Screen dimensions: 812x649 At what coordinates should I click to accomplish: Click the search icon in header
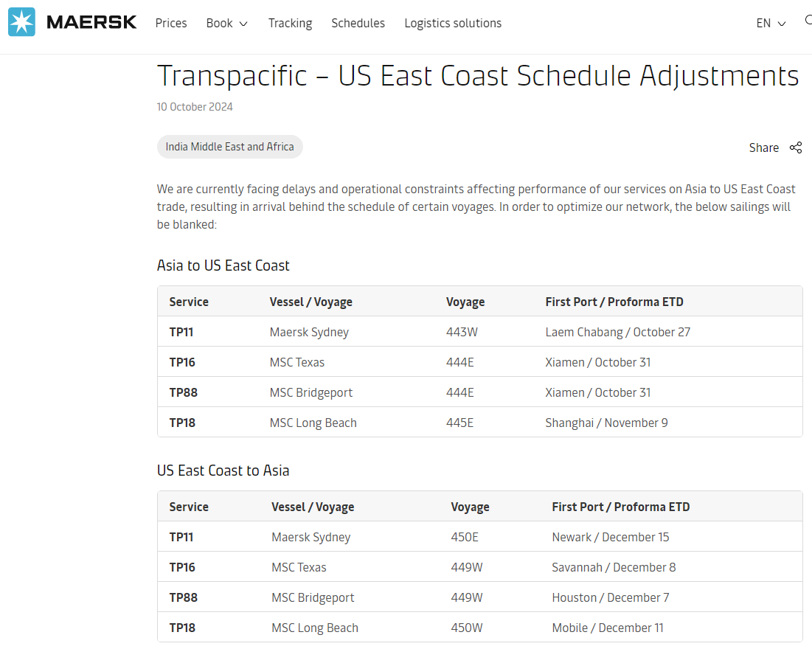point(808,21)
